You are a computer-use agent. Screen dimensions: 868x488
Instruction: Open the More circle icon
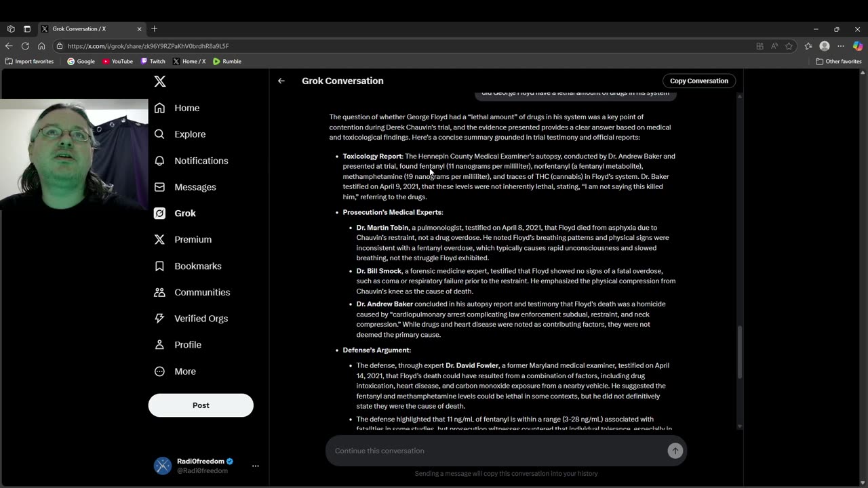point(159,371)
